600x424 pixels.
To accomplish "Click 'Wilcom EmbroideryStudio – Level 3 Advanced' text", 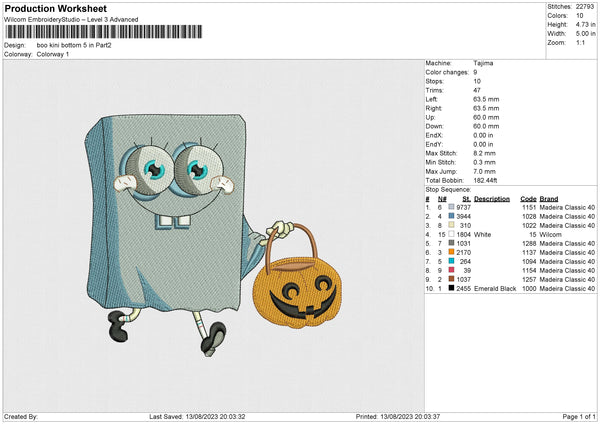I will (71, 20).
